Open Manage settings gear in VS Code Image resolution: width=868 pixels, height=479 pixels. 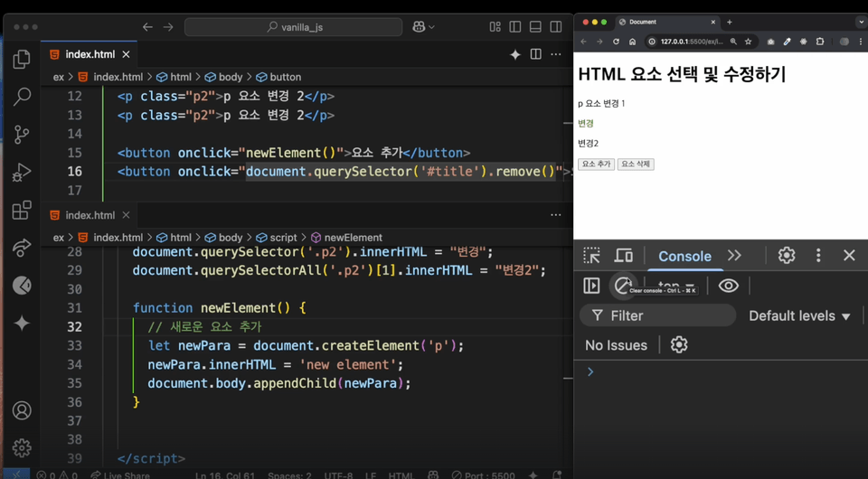(22, 447)
